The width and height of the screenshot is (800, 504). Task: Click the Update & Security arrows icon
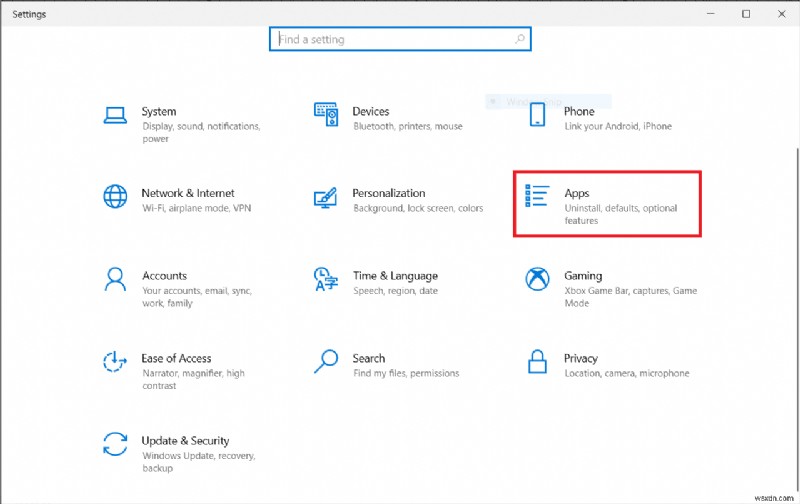click(x=116, y=443)
